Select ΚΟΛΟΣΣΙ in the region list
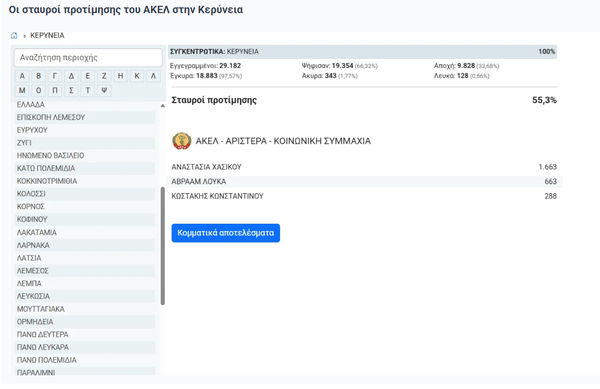The image size is (600, 389). (85, 194)
